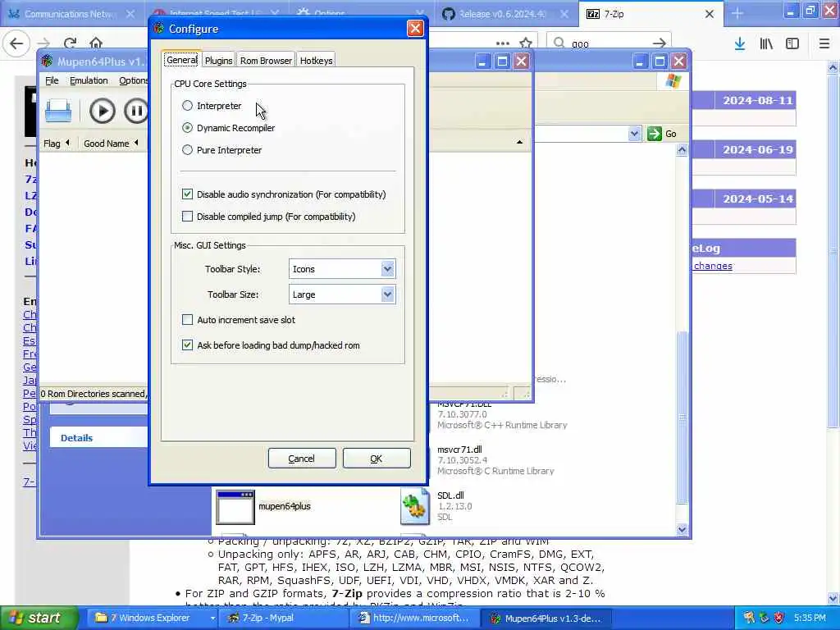Select the mupen64plus application file

coord(263,506)
